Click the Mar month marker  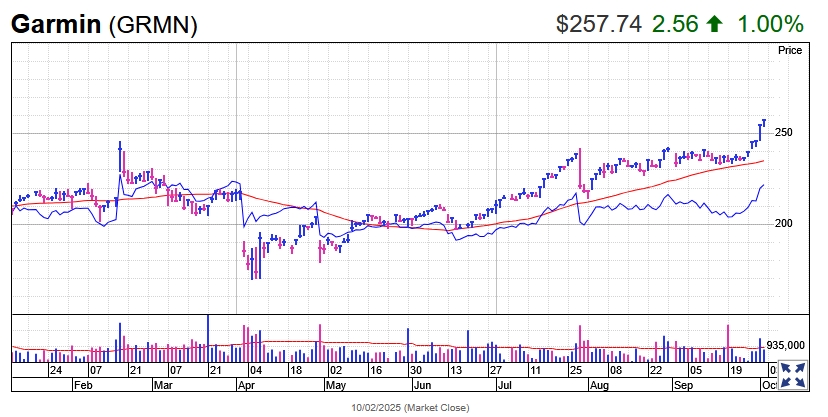tap(163, 383)
